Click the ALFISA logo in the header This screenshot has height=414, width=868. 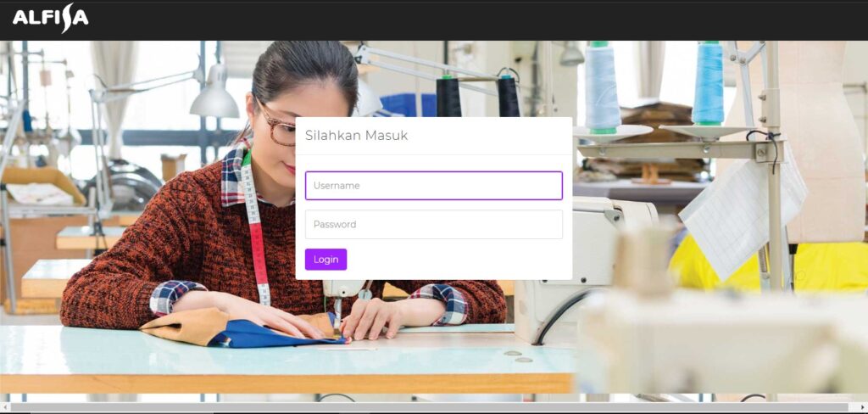coord(50,18)
